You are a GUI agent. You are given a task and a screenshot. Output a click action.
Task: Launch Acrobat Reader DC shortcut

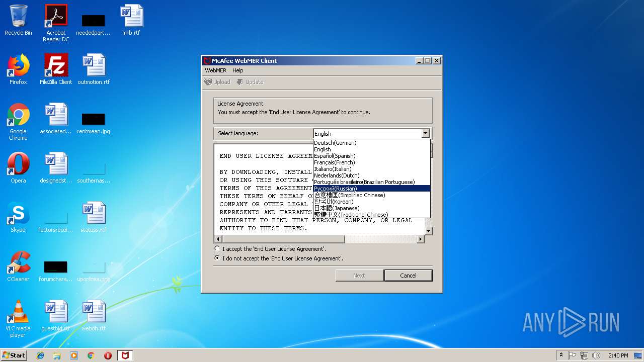click(x=56, y=23)
